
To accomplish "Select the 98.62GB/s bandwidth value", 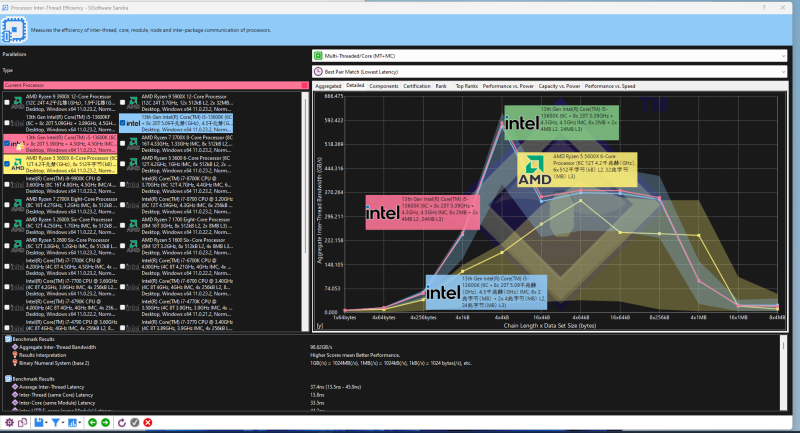I will tap(319, 347).
